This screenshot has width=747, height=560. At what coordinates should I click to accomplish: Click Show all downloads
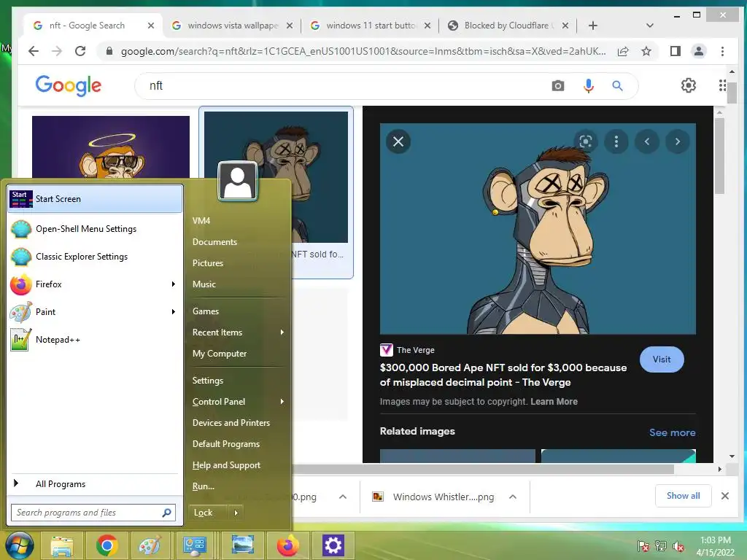(x=683, y=496)
